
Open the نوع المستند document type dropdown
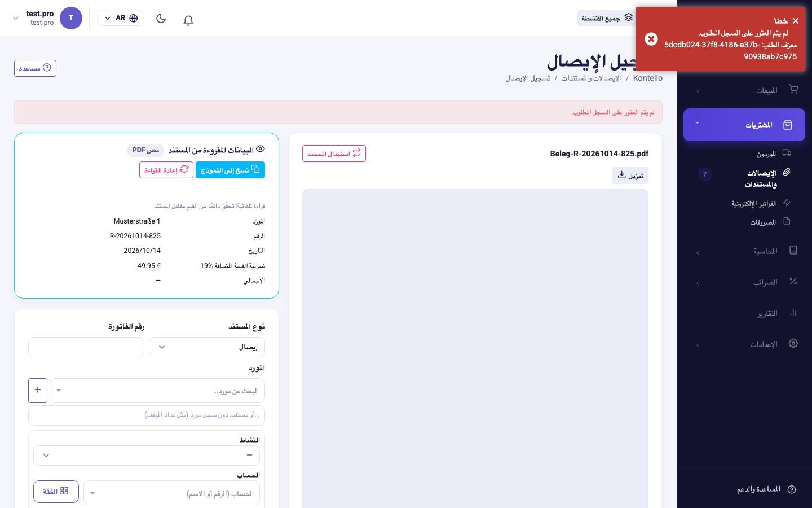coord(207,347)
